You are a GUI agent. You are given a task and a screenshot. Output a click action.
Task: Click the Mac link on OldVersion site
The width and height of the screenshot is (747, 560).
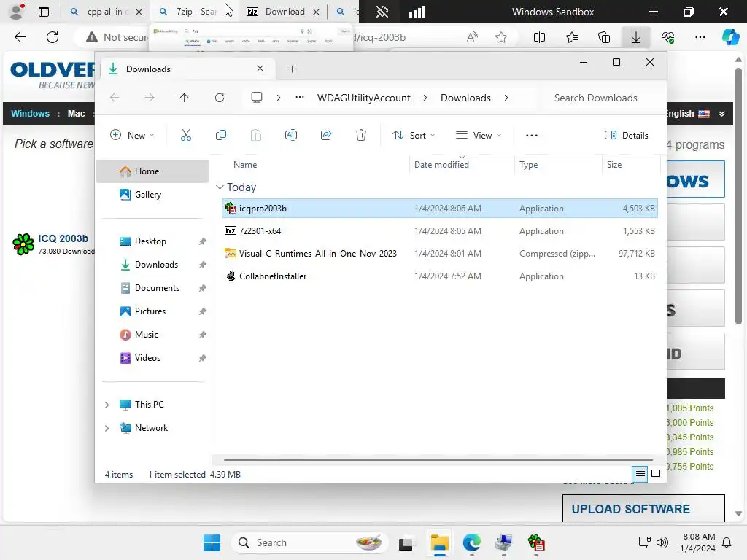coord(76,113)
